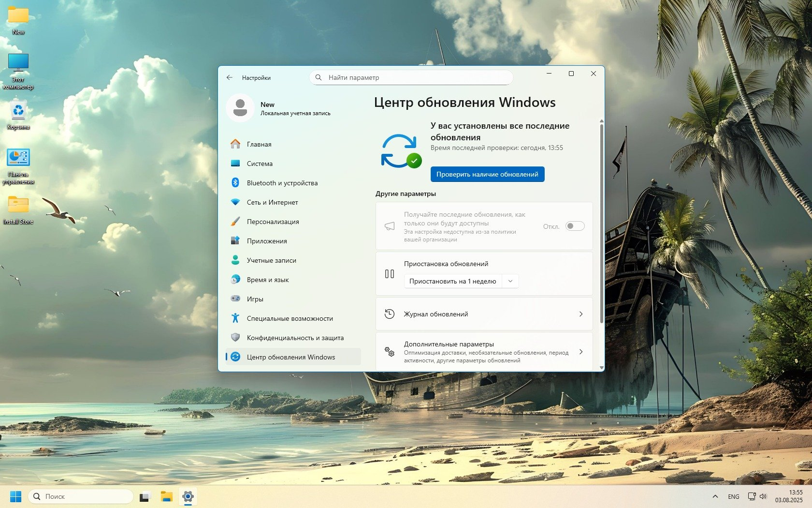Click the settings content vertical scrollbar
The image size is (812, 508).
[x=601, y=223]
